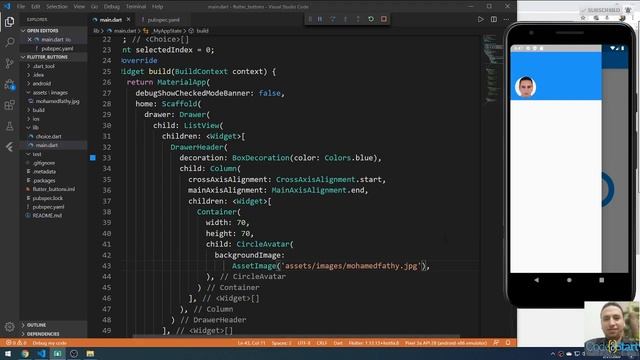Open the Help menu
The image size is (640, 360).
point(158,7)
